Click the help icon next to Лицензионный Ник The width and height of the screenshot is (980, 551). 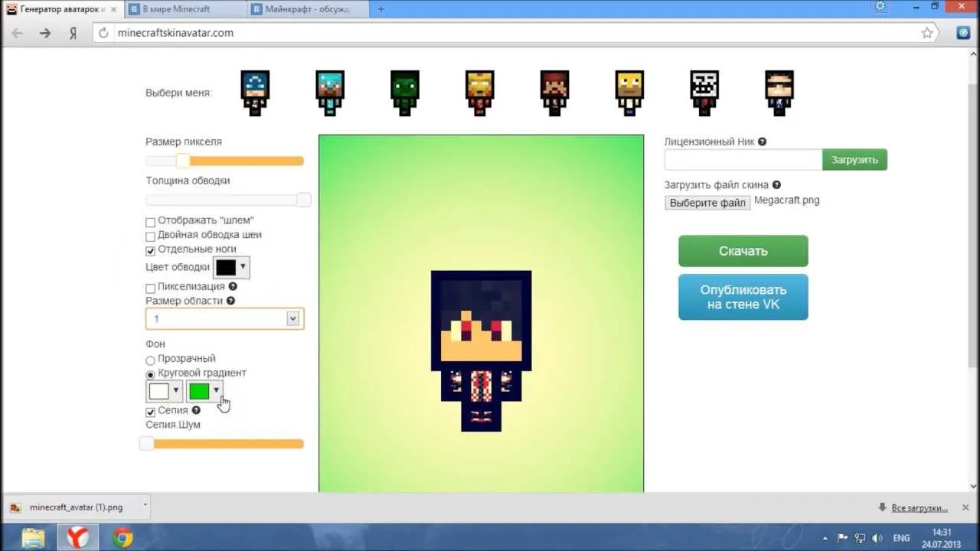click(x=762, y=142)
